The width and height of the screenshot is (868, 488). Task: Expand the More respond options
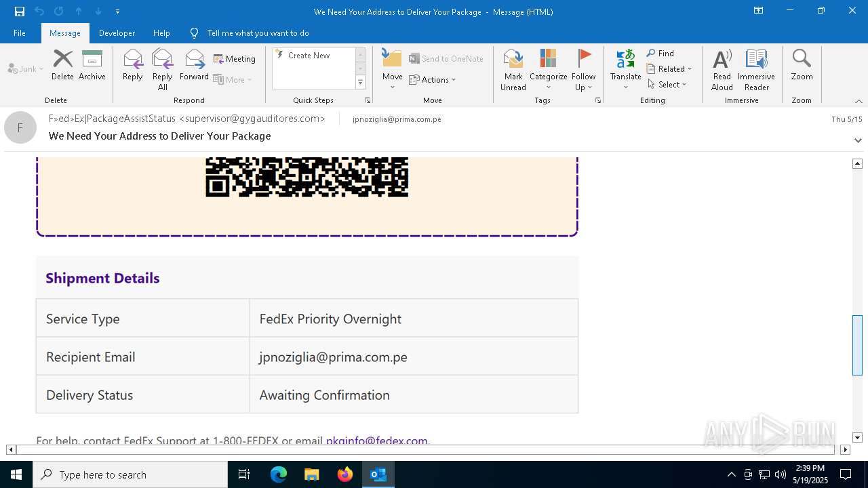(233, 80)
